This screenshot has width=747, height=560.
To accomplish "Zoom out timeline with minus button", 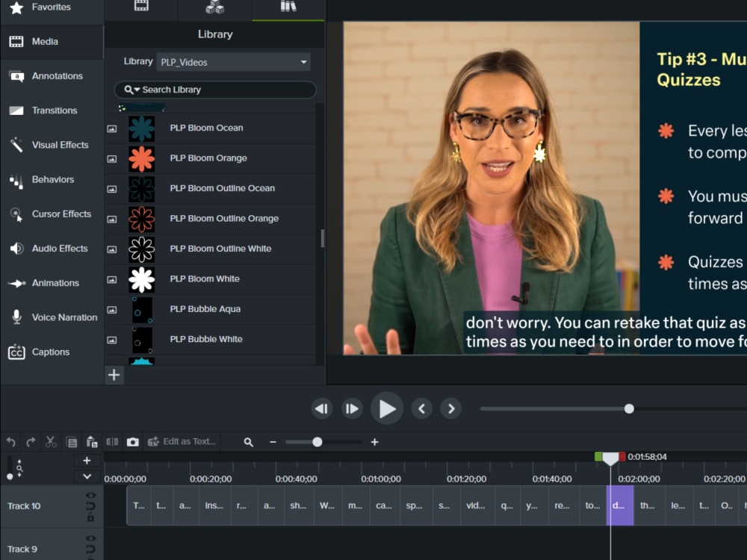I will pyautogui.click(x=273, y=442).
